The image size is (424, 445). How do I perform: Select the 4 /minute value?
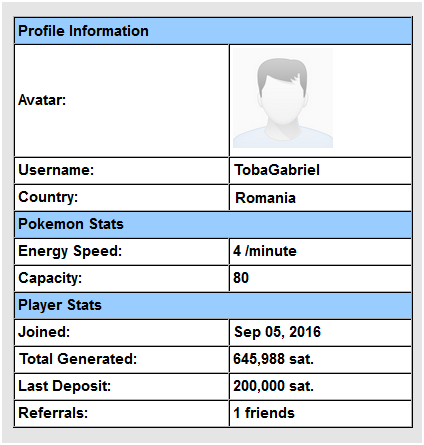pos(265,251)
